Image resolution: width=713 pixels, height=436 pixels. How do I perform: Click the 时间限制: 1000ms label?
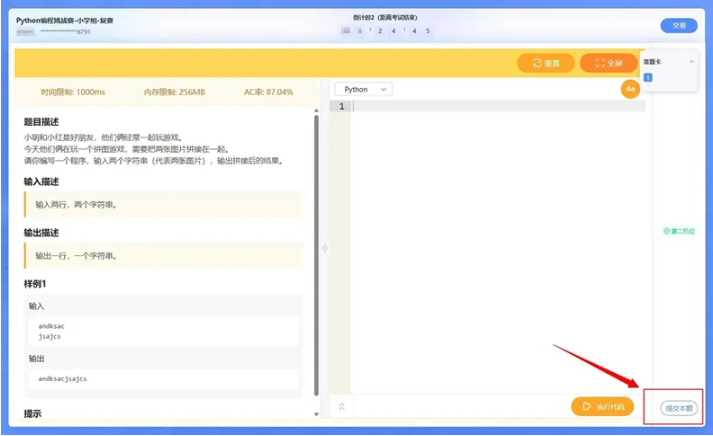[73, 92]
